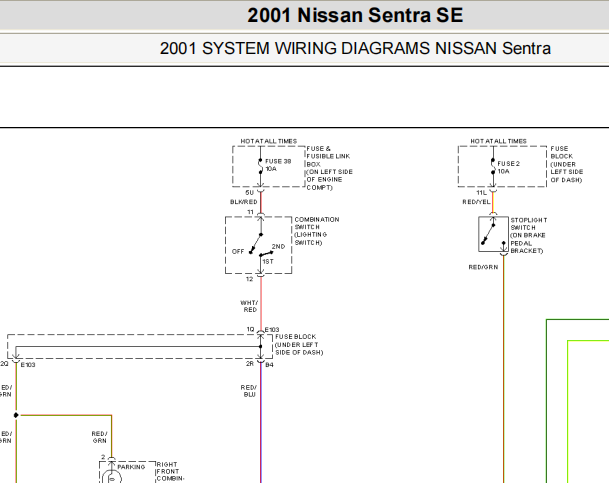Click the 'PARKING' lamp label
The image size is (609, 483).
131,467
